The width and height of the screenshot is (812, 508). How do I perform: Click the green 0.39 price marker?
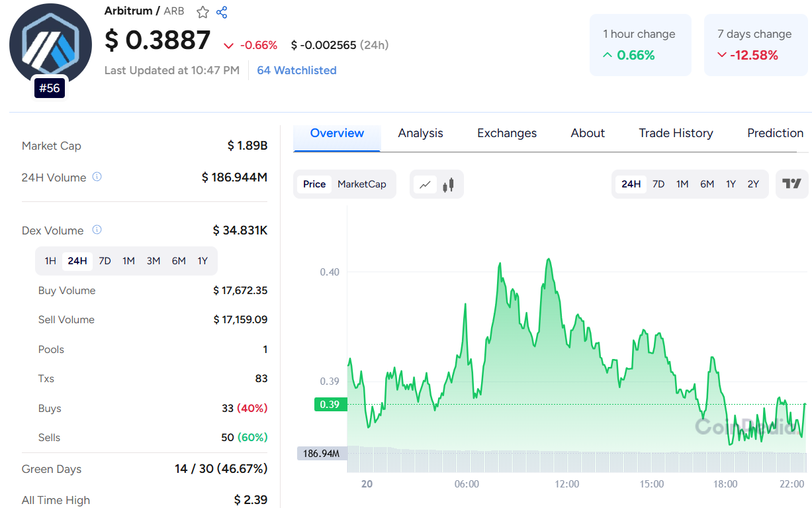point(330,404)
